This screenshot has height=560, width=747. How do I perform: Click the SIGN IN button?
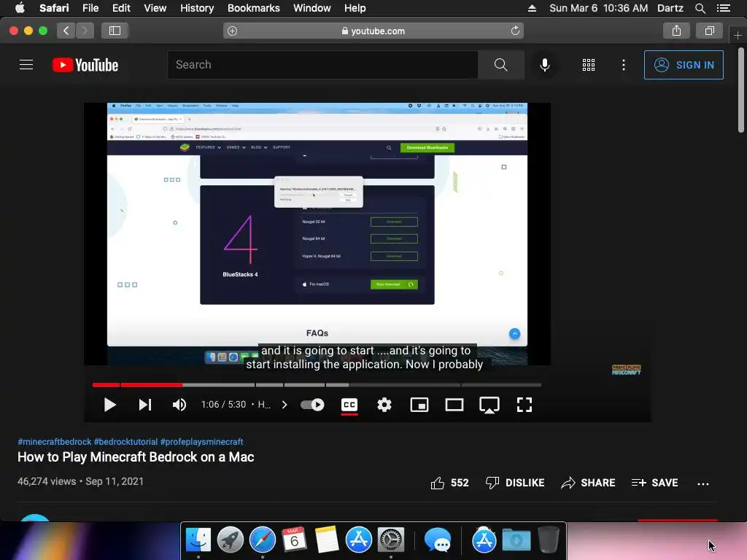coord(684,65)
